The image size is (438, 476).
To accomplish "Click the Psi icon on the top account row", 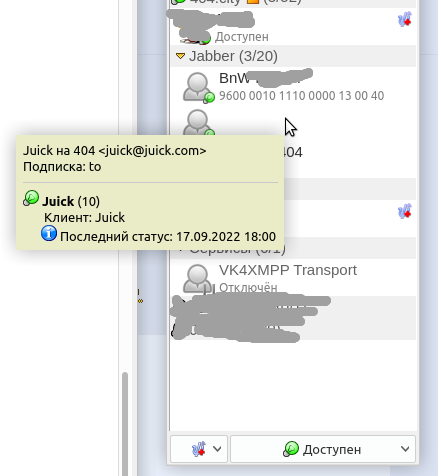I will [405, 20].
